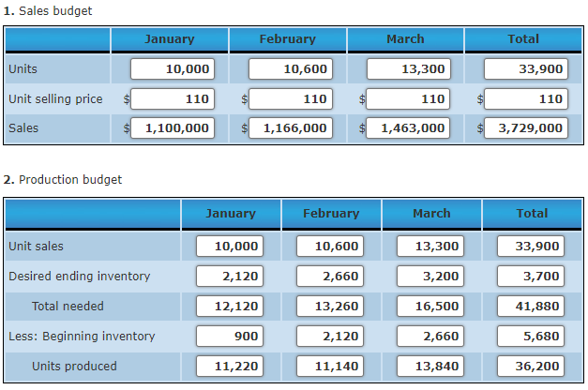This screenshot has width=588, height=390.
Task: Click February header in Sales budget table
Action: 288,39
